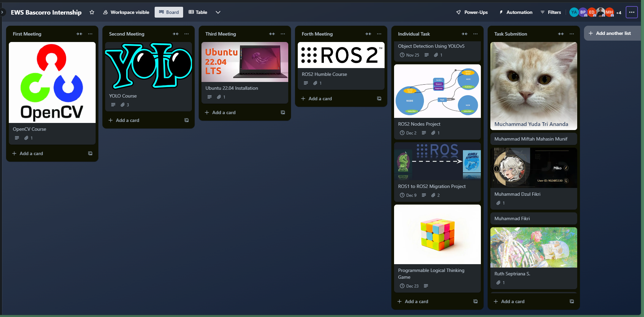Click the Rubik's cube cover image
This screenshot has width=644, height=317.
437,234
